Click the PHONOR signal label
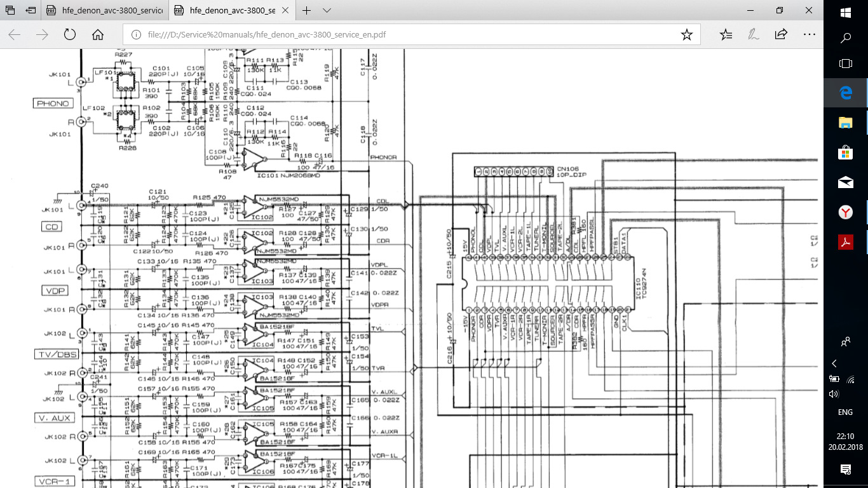 pos(383,157)
